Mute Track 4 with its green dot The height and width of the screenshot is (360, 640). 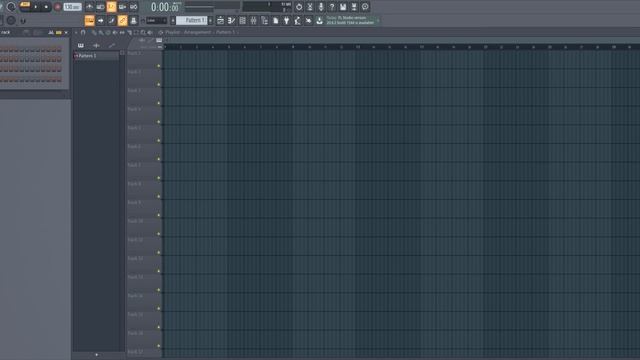coord(159,122)
